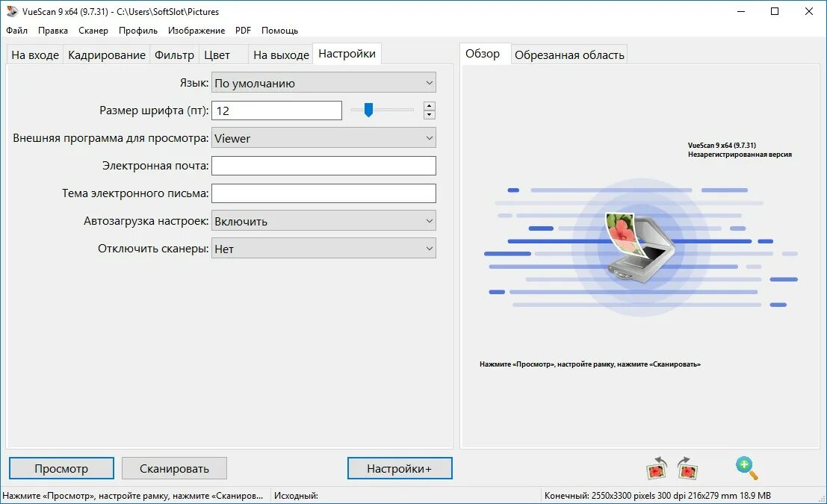Image resolution: width=827 pixels, height=504 pixels.
Task: Decrease font size with down stepper arrow
Action: 430,114
